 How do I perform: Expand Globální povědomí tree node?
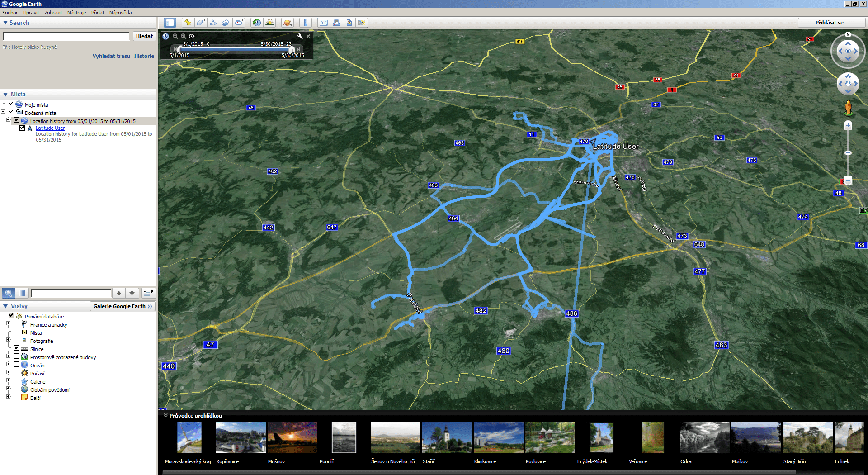pyautogui.click(x=9, y=389)
